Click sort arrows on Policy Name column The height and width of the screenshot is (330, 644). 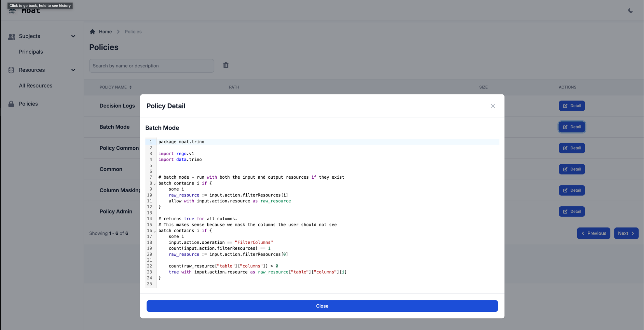[130, 87]
